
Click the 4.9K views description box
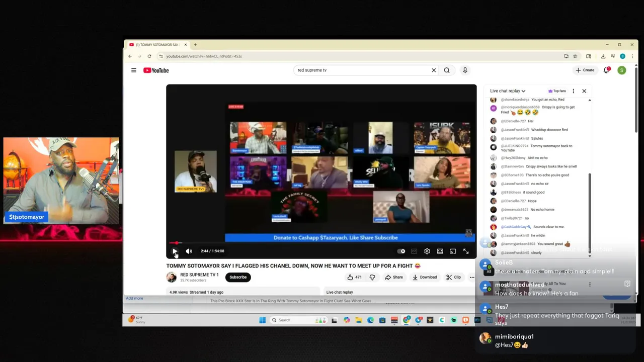click(x=243, y=292)
